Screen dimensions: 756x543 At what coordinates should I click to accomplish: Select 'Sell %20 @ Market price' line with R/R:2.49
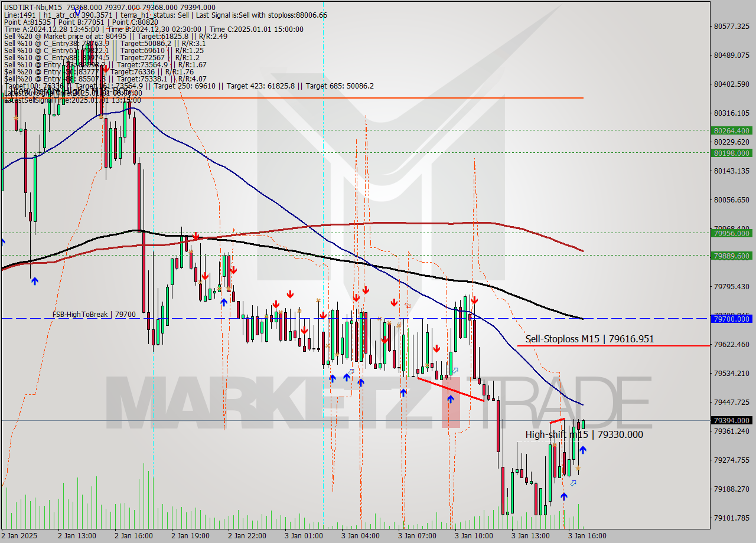116,36
